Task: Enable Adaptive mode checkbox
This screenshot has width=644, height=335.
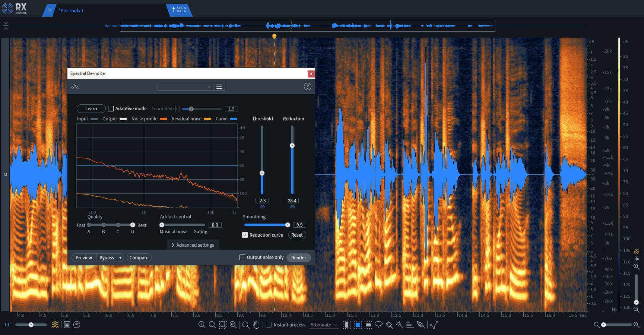Action: click(x=111, y=108)
